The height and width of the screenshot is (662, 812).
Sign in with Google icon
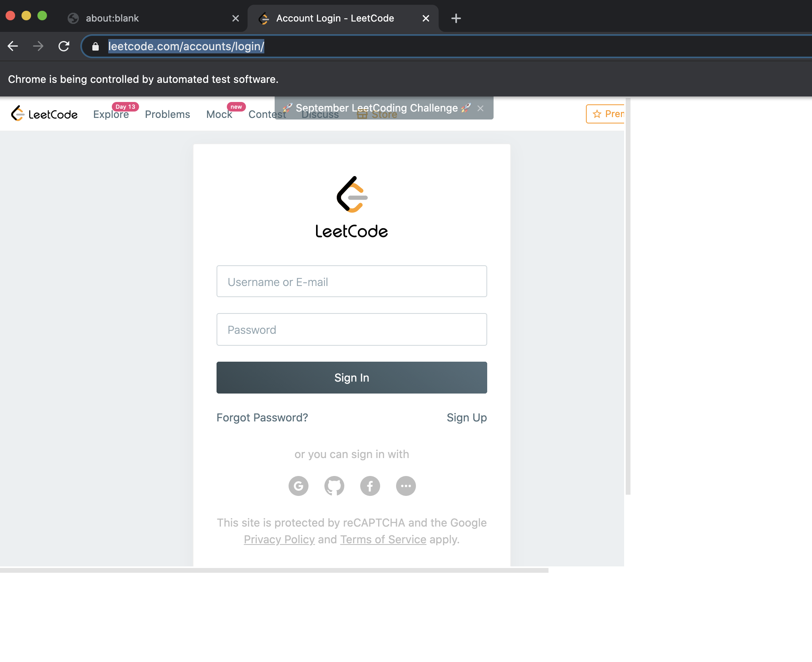click(299, 486)
